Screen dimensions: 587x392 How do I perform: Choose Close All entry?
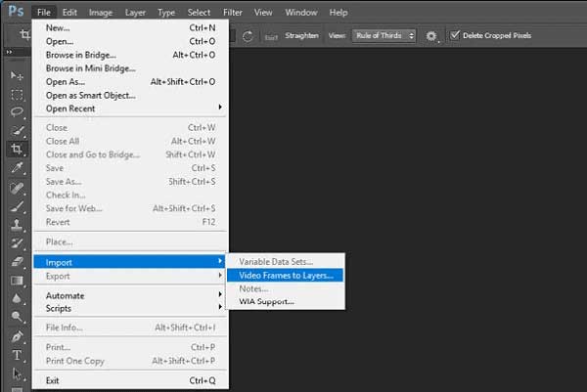click(x=129, y=141)
